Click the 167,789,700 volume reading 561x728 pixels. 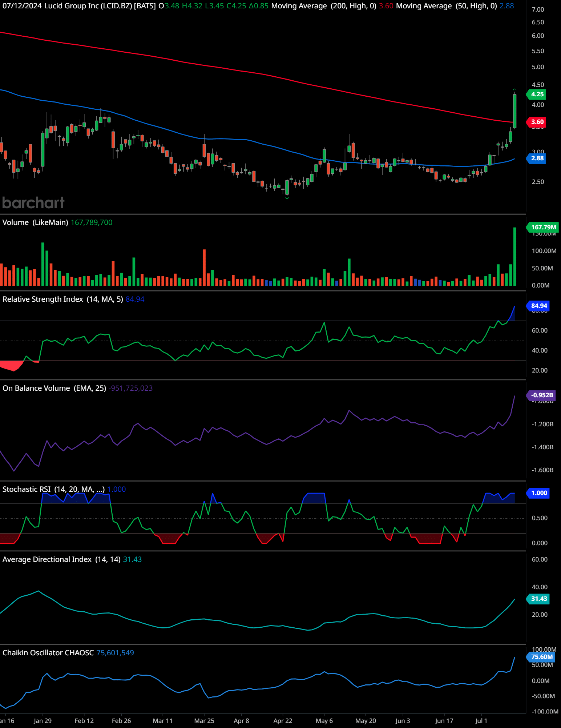(92, 222)
